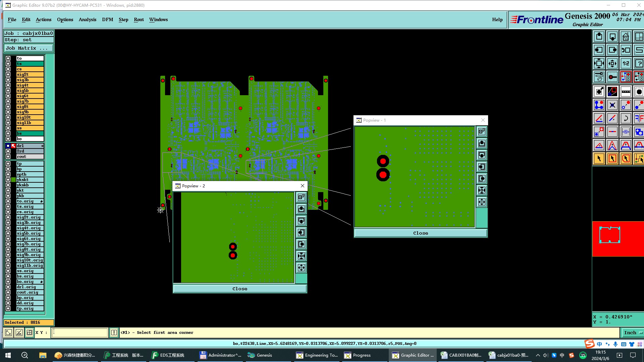Open the Job Matrix ... selector
This screenshot has height=362, width=644.
29,48
